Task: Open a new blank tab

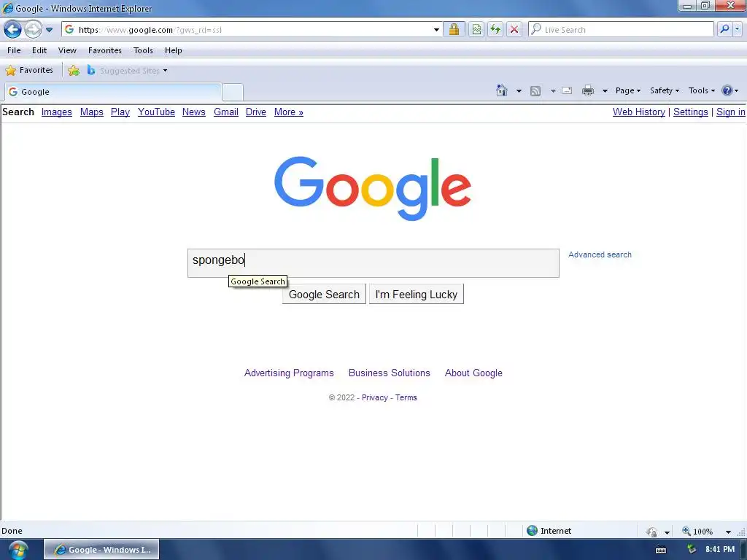Action: [x=233, y=92]
